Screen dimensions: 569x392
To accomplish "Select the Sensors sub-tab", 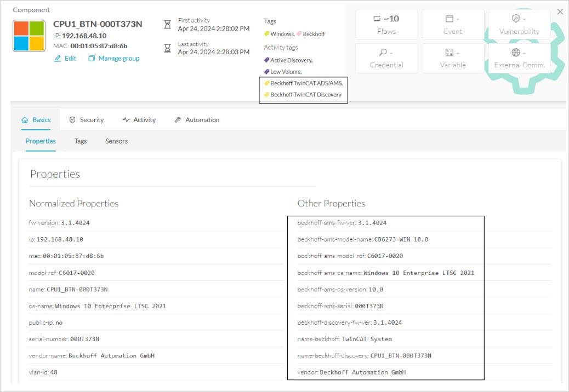I will coord(116,141).
